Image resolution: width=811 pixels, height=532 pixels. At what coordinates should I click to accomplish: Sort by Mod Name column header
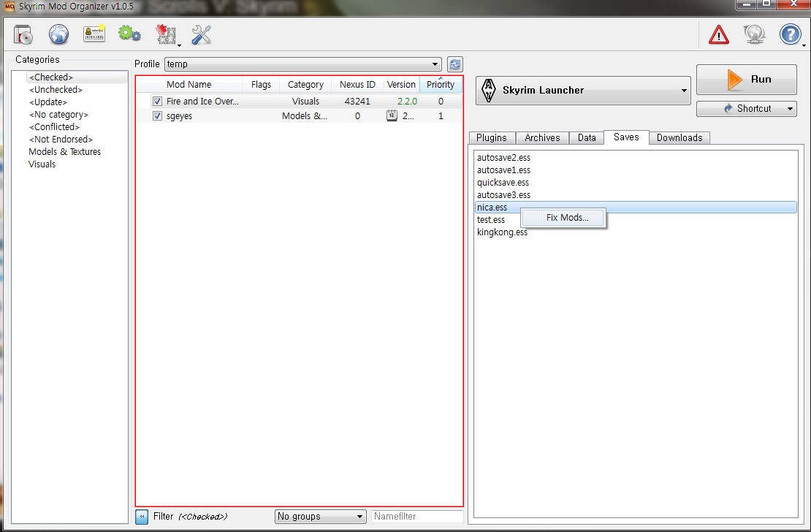pos(189,84)
